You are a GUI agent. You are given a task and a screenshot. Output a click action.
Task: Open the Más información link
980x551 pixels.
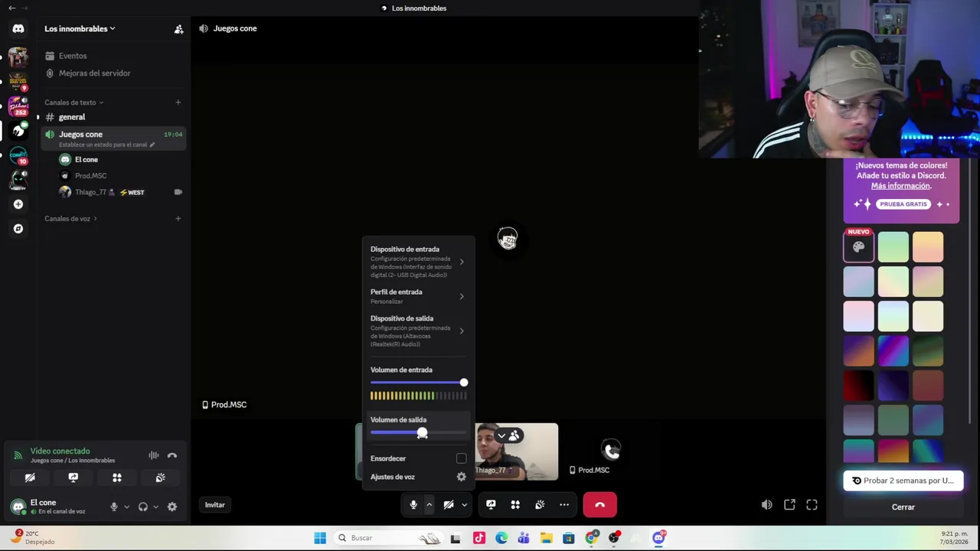click(x=900, y=186)
